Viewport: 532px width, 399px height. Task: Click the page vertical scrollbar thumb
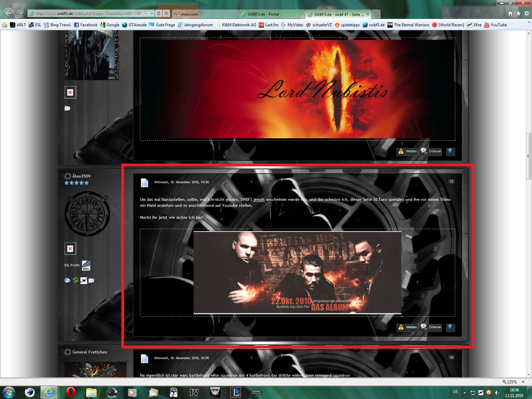[529, 156]
